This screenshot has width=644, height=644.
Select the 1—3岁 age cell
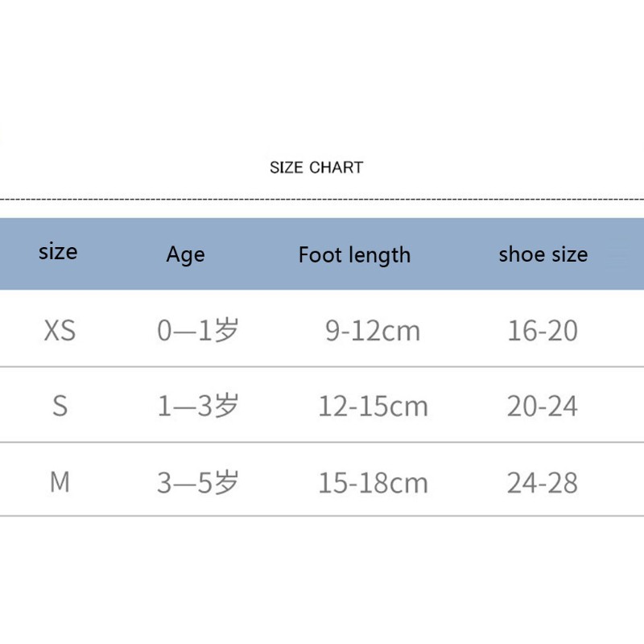click(x=198, y=406)
